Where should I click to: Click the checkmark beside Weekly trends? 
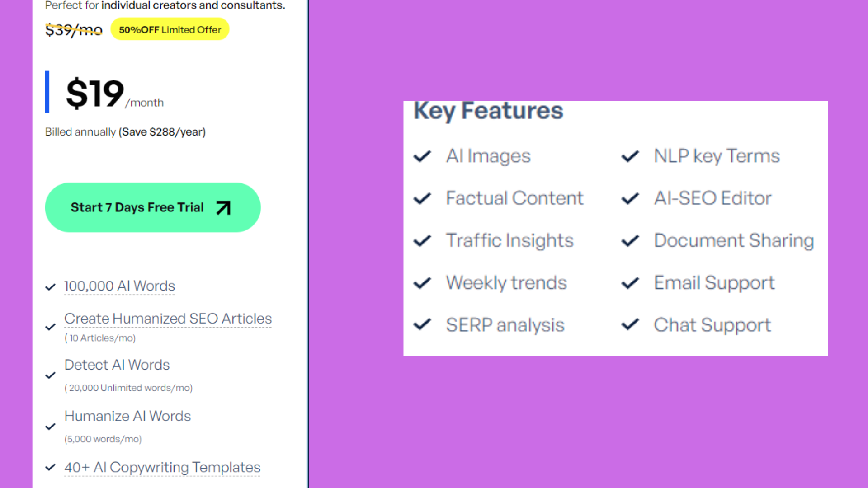[422, 283]
